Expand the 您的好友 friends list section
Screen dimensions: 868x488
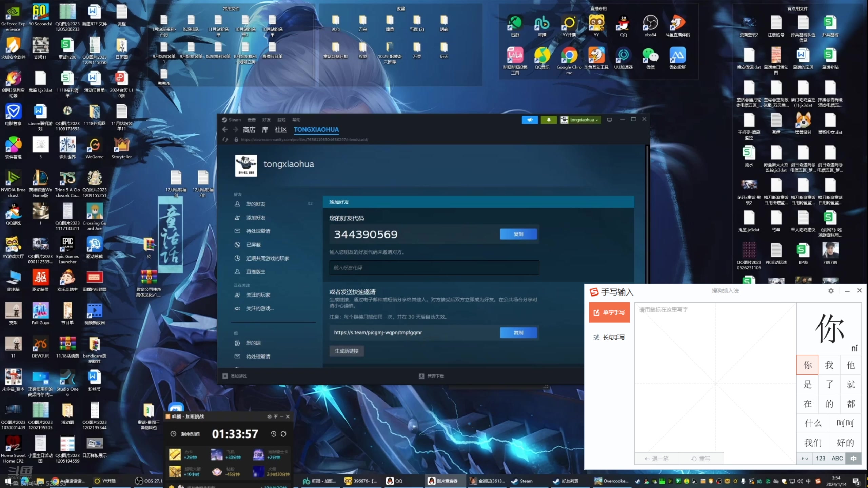tap(256, 204)
